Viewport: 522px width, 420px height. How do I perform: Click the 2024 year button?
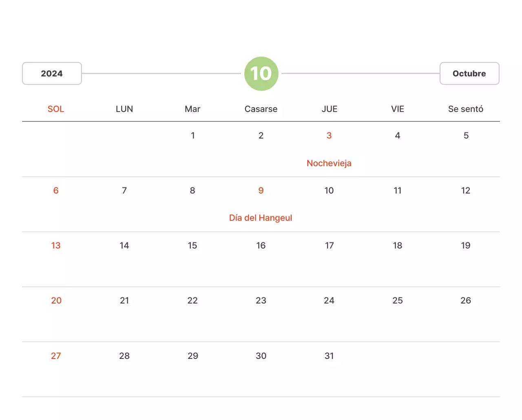52,73
